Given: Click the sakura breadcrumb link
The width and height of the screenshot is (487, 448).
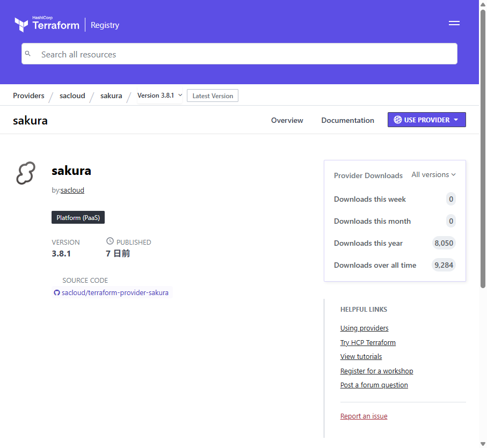Looking at the screenshot, I should coord(111,96).
